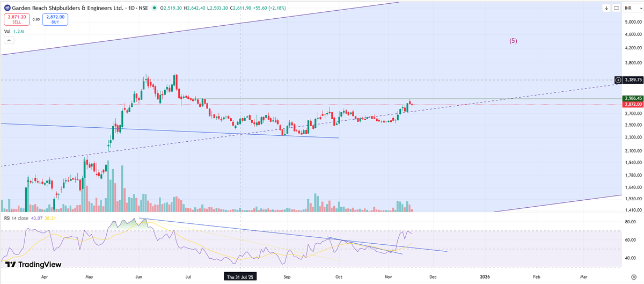Click the Feb time axis label

[x=536, y=276]
